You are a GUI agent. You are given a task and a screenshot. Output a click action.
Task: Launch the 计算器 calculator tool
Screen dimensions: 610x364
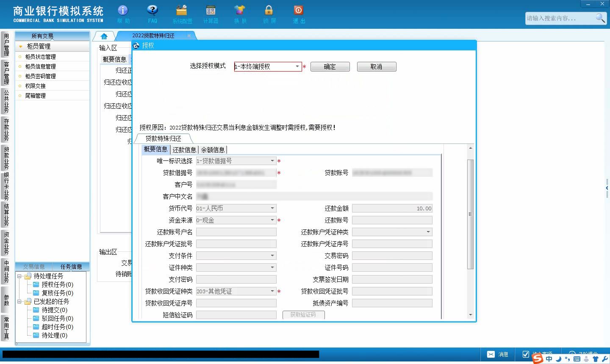(211, 10)
